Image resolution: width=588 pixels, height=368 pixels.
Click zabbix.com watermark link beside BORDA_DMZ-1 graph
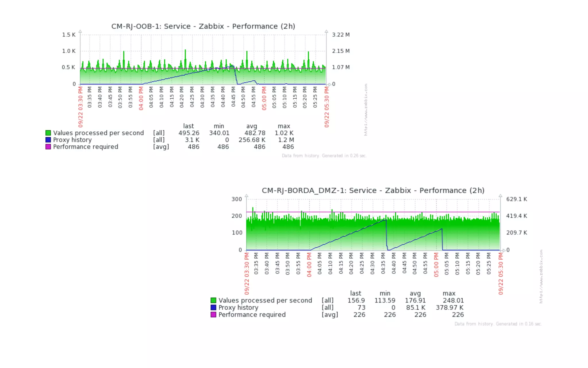[541, 276]
